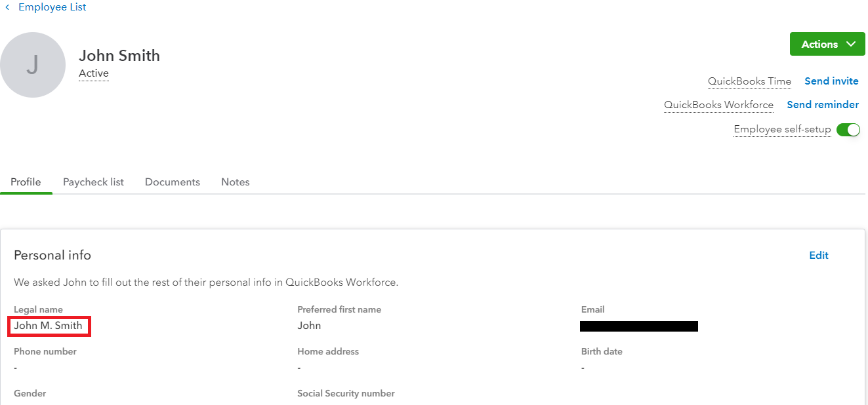The image size is (868, 405).
Task: Select the Notes tab
Action: click(x=235, y=182)
